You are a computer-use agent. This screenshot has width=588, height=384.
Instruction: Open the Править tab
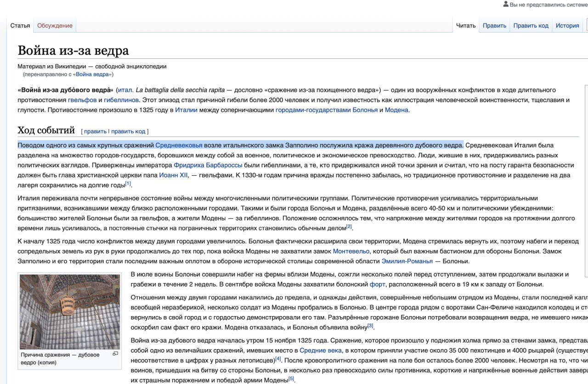point(494,26)
